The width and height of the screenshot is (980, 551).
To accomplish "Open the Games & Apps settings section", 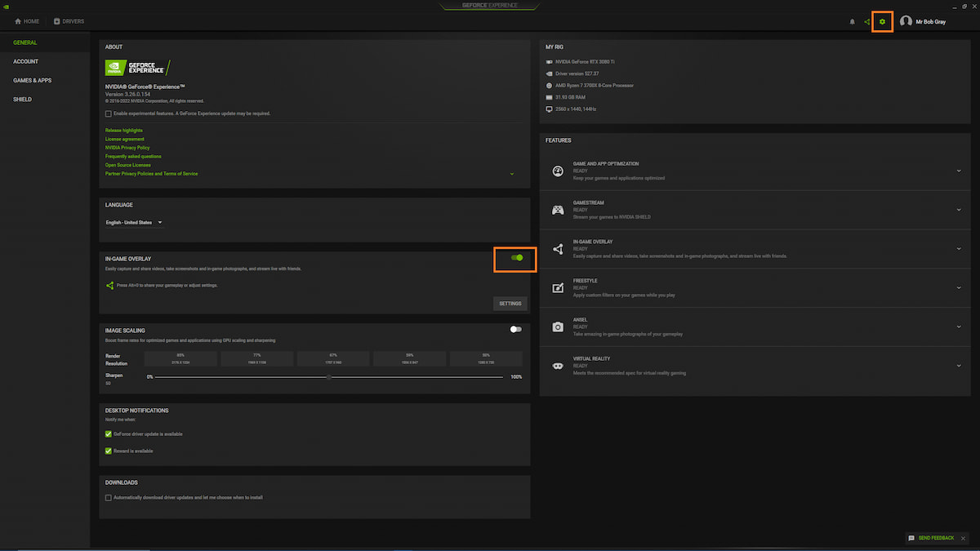I will click(x=33, y=80).
